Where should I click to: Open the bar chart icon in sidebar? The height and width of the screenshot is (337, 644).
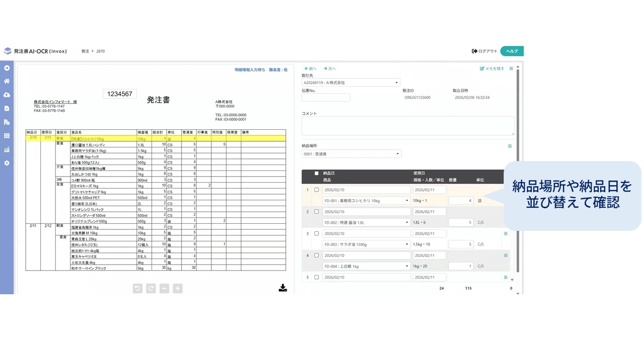pos(7,149)
